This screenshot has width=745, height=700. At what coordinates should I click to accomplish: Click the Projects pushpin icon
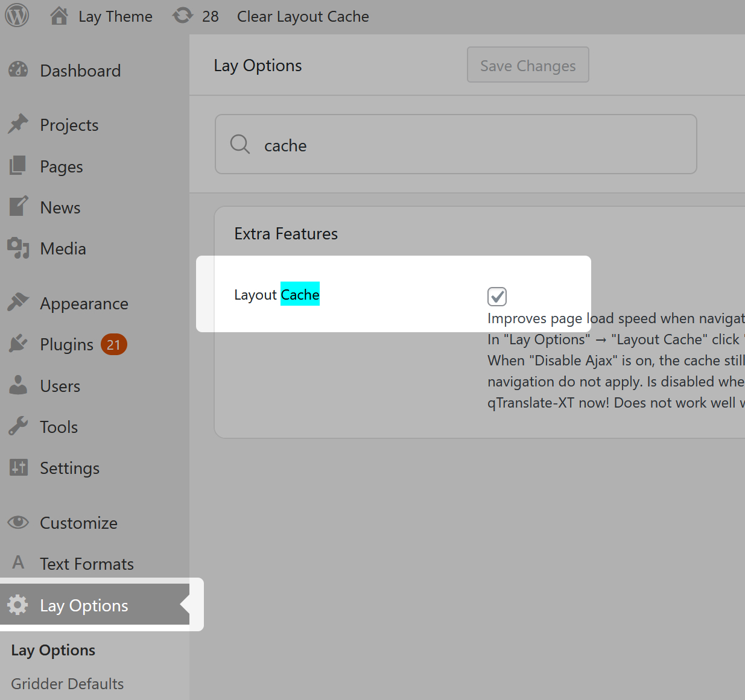18,124
